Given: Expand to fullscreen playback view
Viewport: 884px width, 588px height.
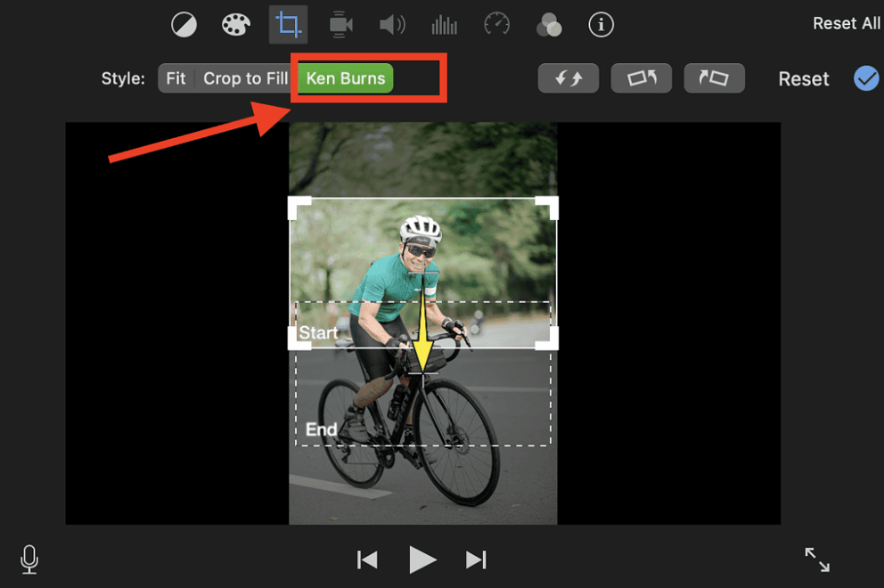Looking at the screenshot, I should pos(817,559).
